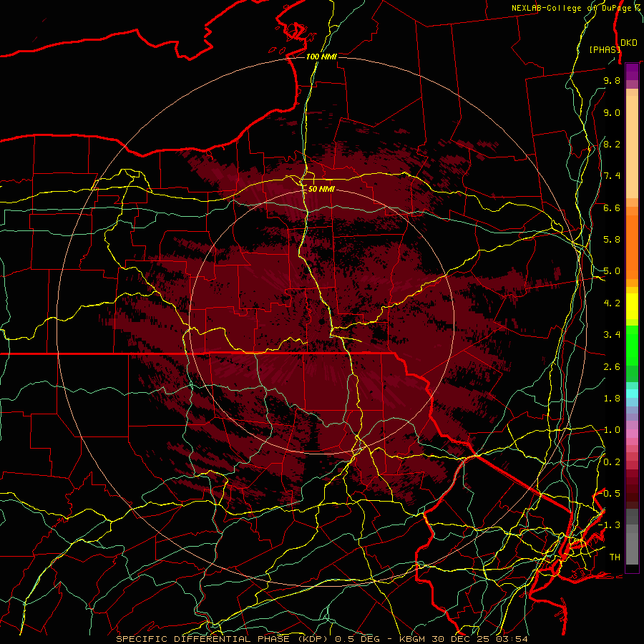Pick the bright green swatch beside 3.4

point(632,344)
